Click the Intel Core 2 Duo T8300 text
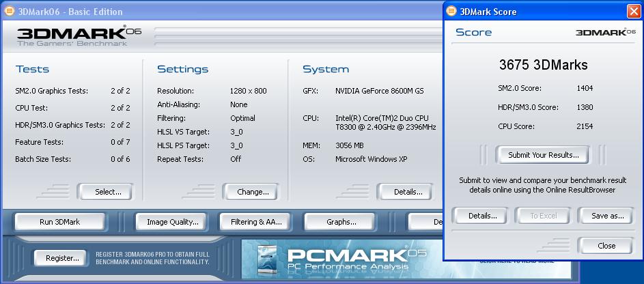644x284 pixels. pos(385,123)
